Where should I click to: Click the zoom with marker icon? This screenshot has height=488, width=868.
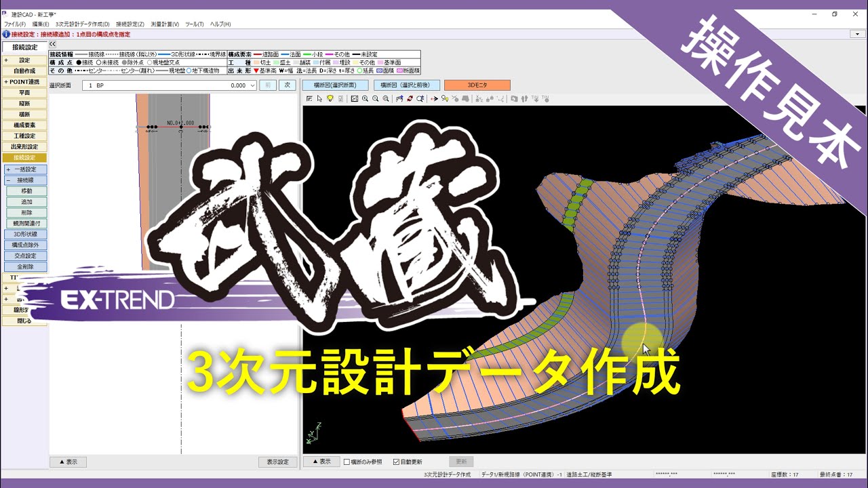click(420, 99)
